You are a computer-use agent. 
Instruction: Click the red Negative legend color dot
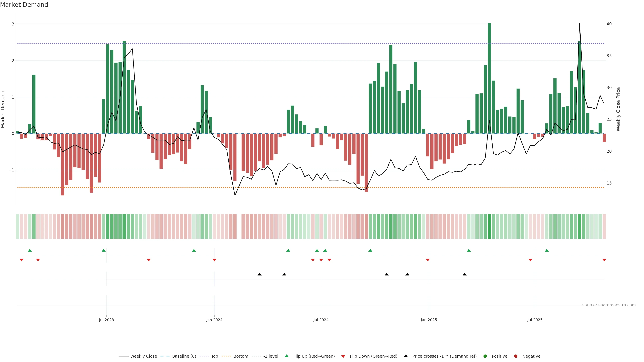click(516, 356)
